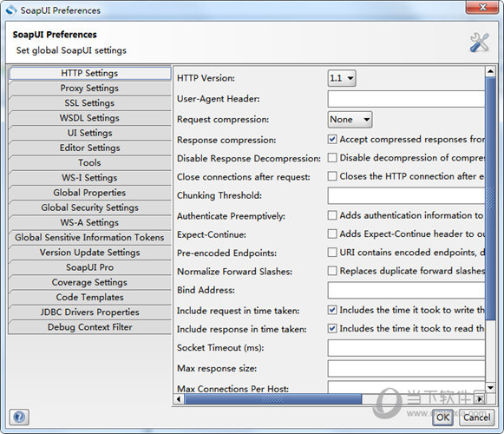Viewport: 504px width, 434px height.
Task: Select WS-I Settings tab
Action: [x=89, y=178]
